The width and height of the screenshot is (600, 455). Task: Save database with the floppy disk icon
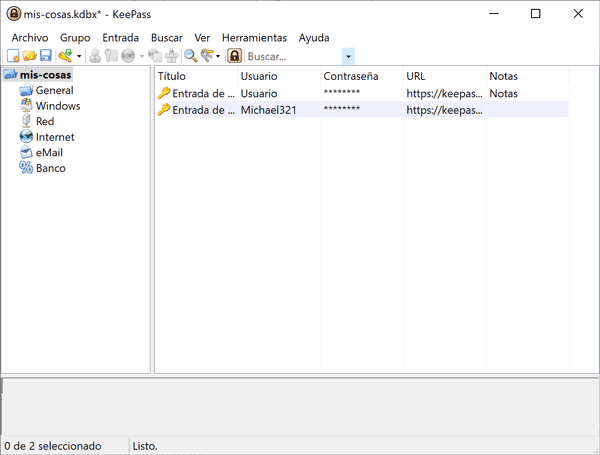point(46,56)
